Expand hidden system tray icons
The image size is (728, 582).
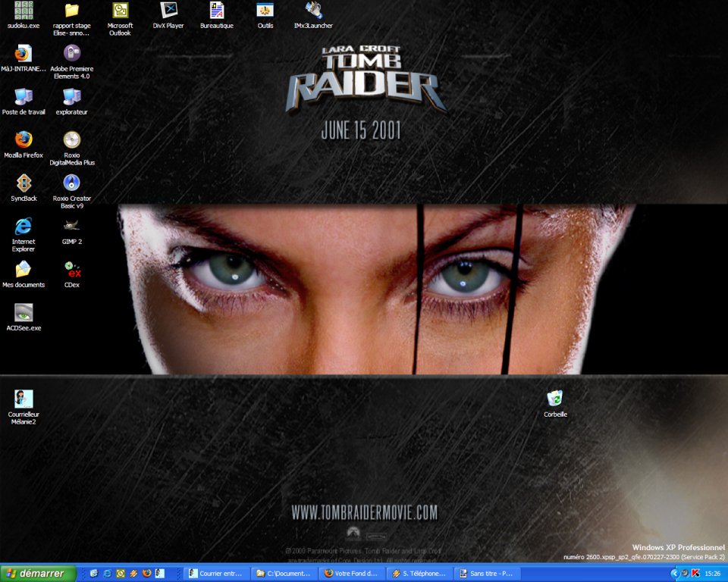(675, 574)
